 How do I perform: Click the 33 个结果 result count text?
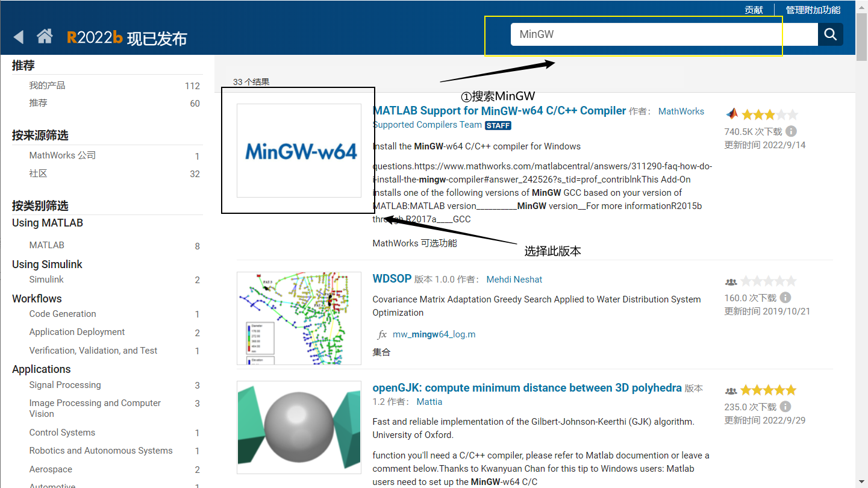(x=251, y=82)
